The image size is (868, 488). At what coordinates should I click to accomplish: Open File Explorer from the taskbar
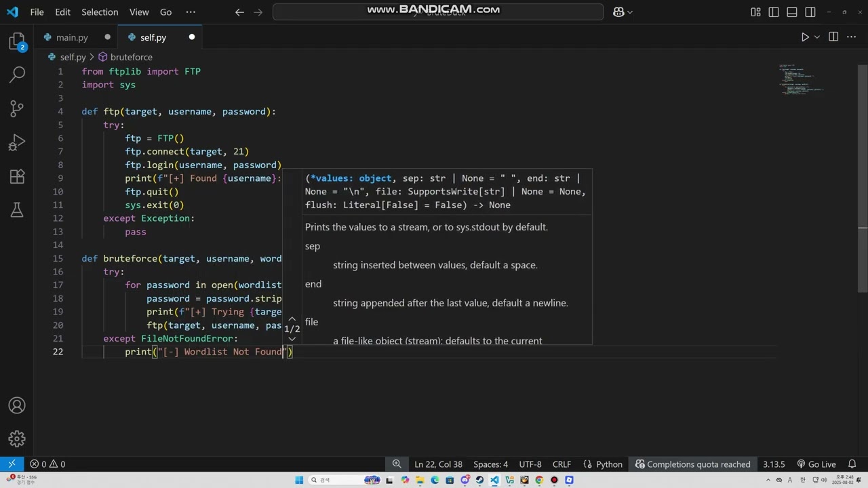pos(420,480)
